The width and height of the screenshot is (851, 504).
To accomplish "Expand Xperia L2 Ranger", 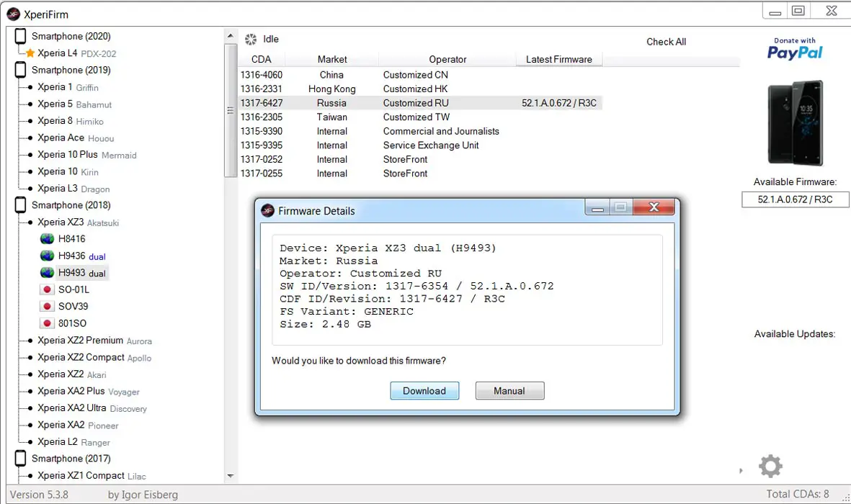I will [x=30, y=441].
